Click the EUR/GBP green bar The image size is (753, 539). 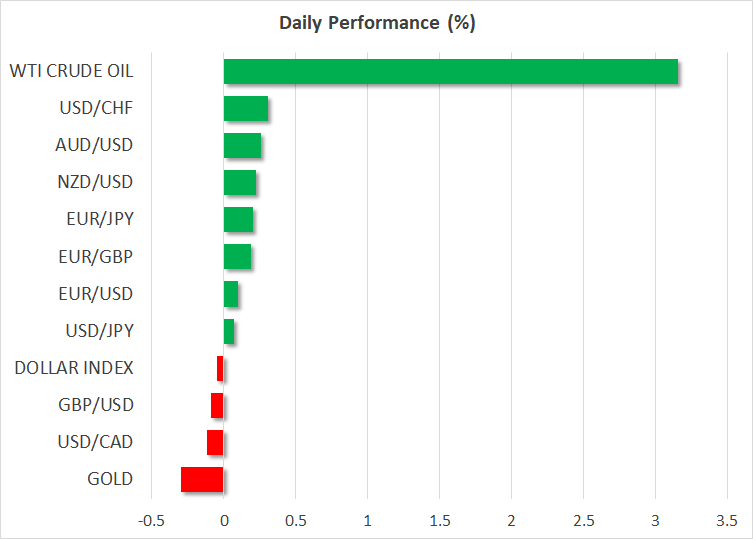[237, 257]
